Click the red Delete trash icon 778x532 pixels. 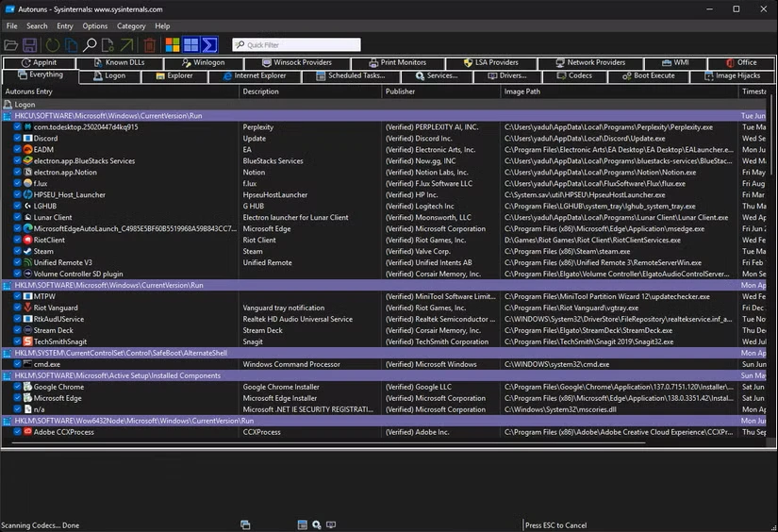[149, 45]
